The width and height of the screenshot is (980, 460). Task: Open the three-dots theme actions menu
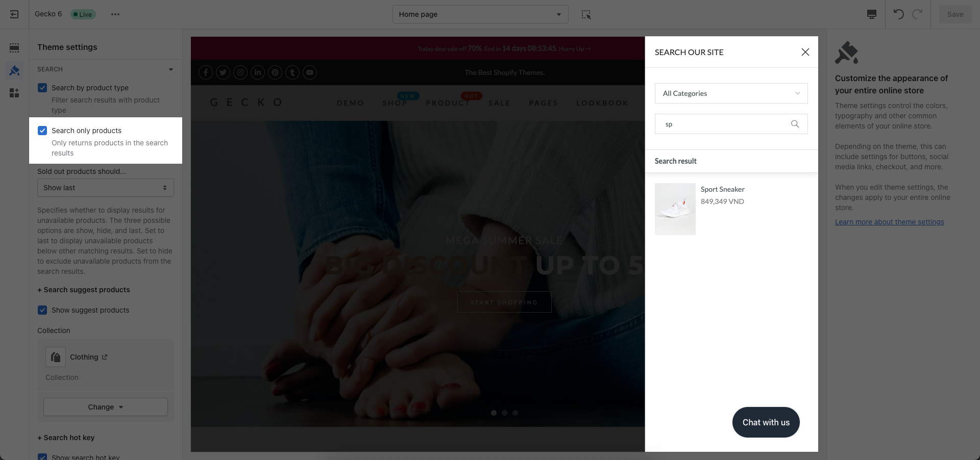click(115, 14)
